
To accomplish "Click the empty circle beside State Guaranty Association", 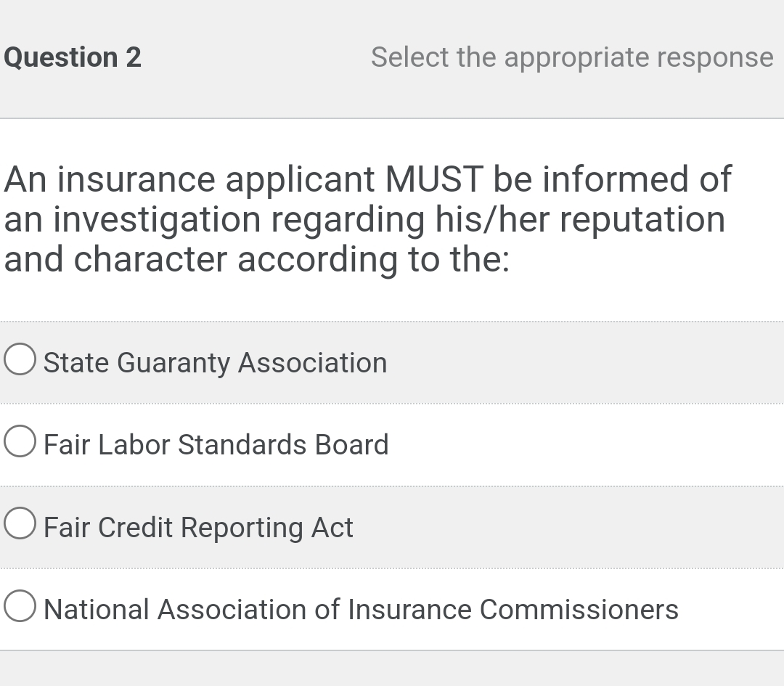I will click(20, 358).
